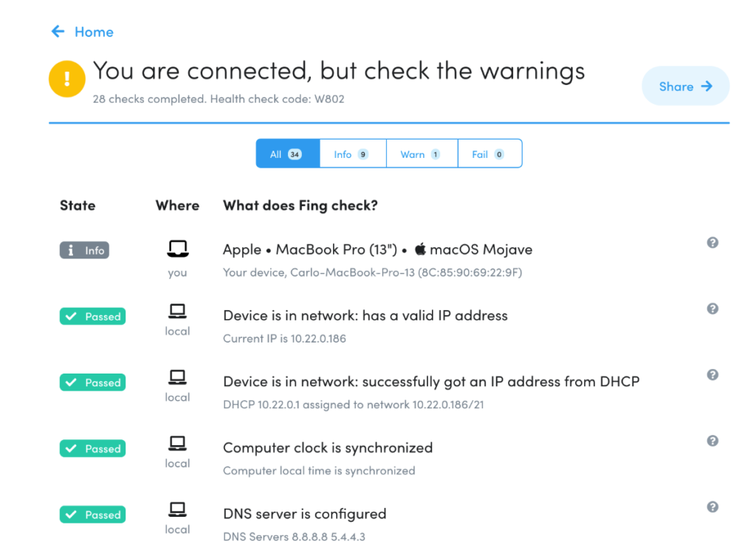Open the Home link
This screenshot has height=553, width=756.
tap(94, 32)
